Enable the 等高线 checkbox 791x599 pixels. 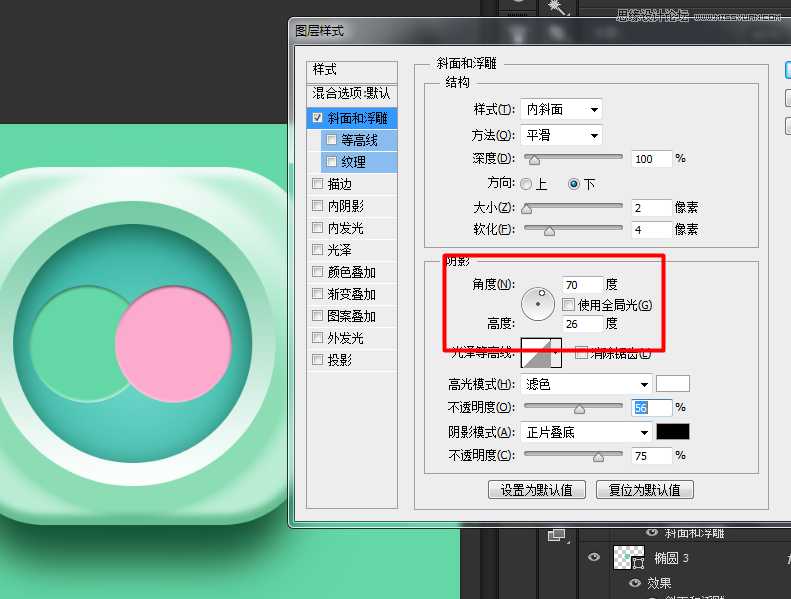coord(331,140)
